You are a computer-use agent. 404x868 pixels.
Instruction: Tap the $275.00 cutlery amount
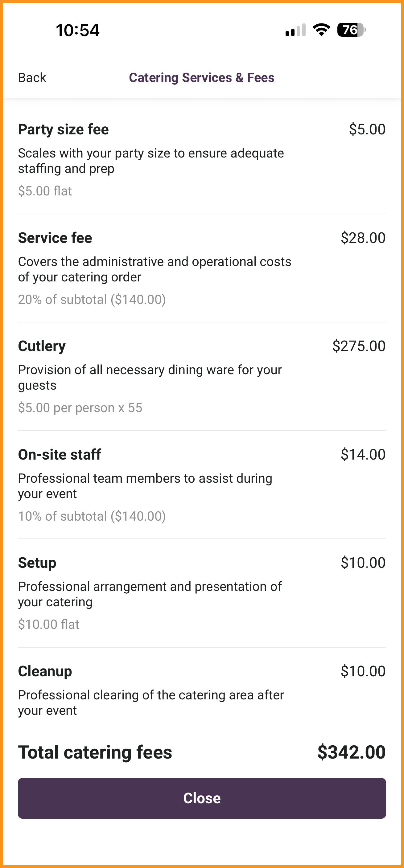(x=359, y=346)
